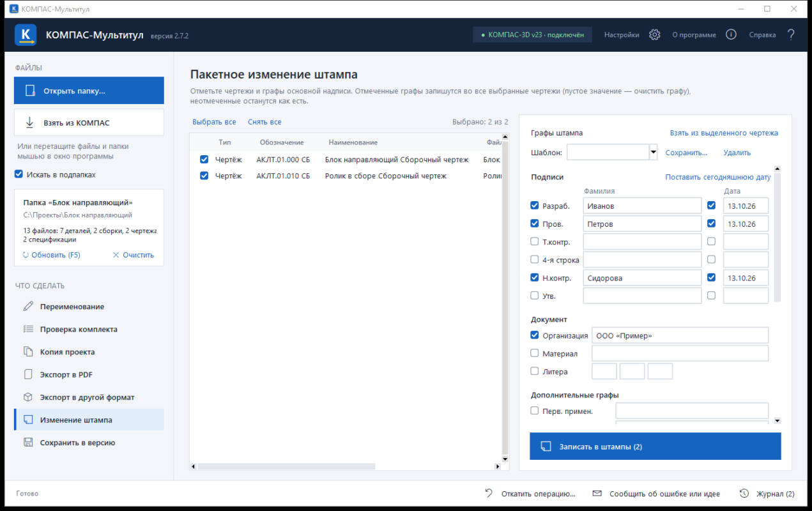812x511 pixels.
Task: Click the Снять все link
Action: [264, 122]
